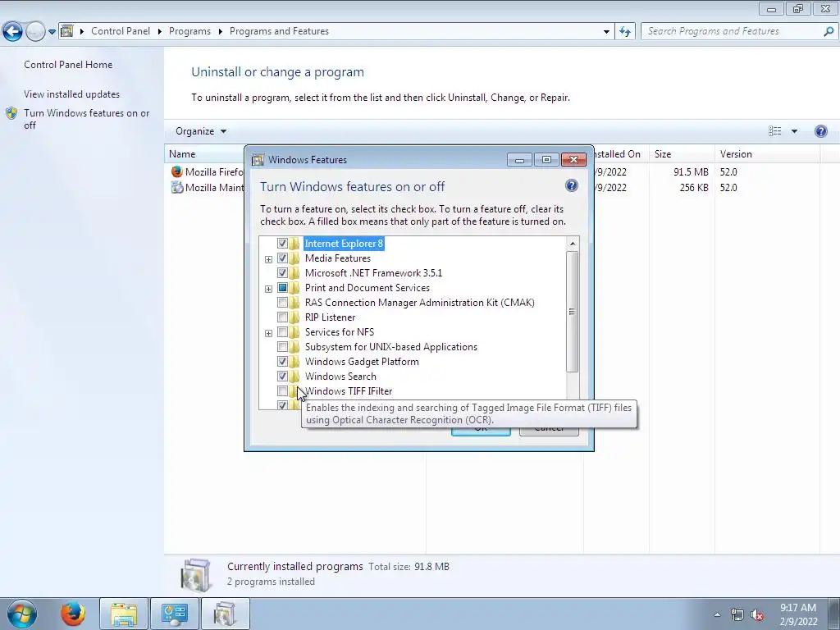The image size is (840, 630).
Task: Click the shield icon beside Windows features link
Action: click(11, 113)
